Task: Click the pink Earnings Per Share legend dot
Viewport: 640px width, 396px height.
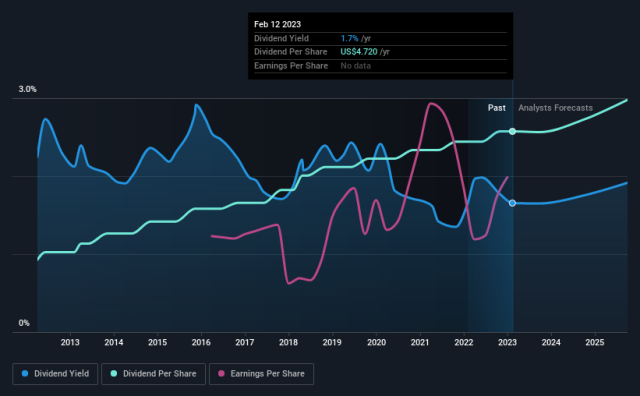Action: (221, 374)
